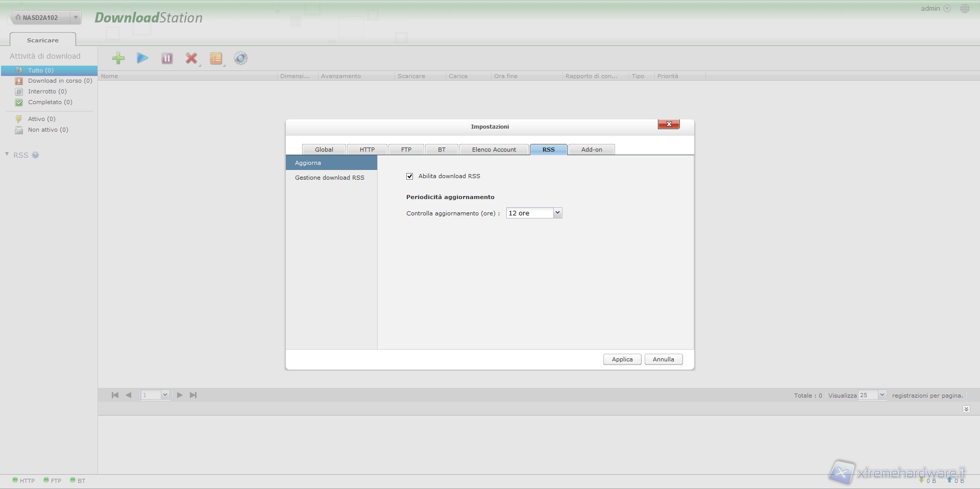Viewport: 980px width, 489px height.
Task: Open the settings gear icon in toolbar
Action: click(240, 58)
